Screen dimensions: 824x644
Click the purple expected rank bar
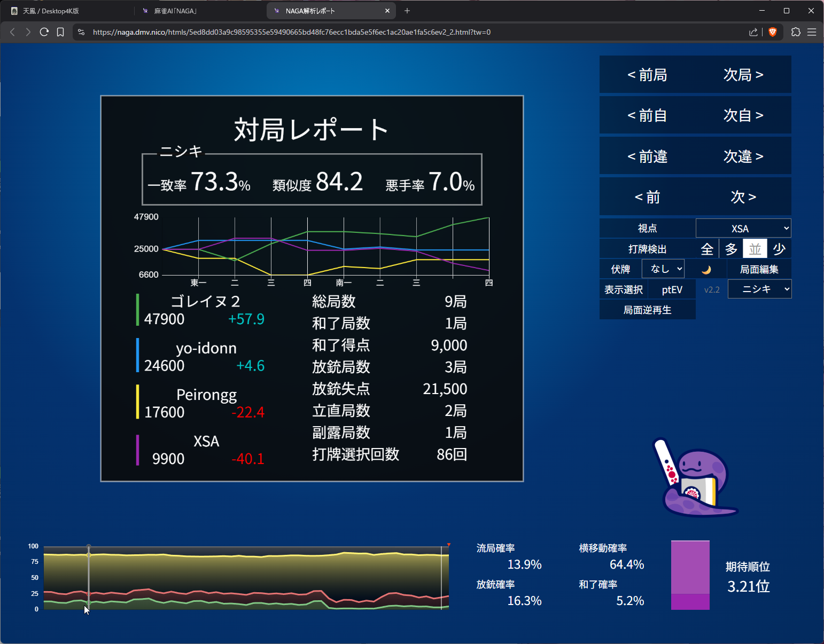[690, 575]
